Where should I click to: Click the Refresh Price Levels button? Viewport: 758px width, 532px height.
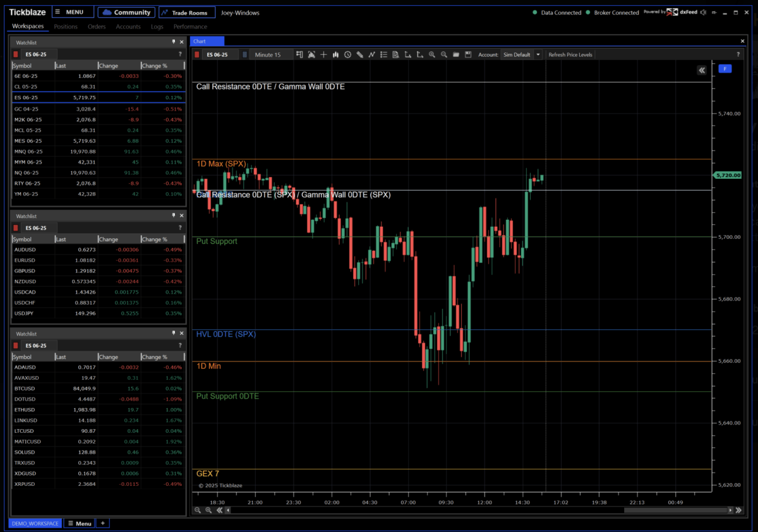coord(570,55)
